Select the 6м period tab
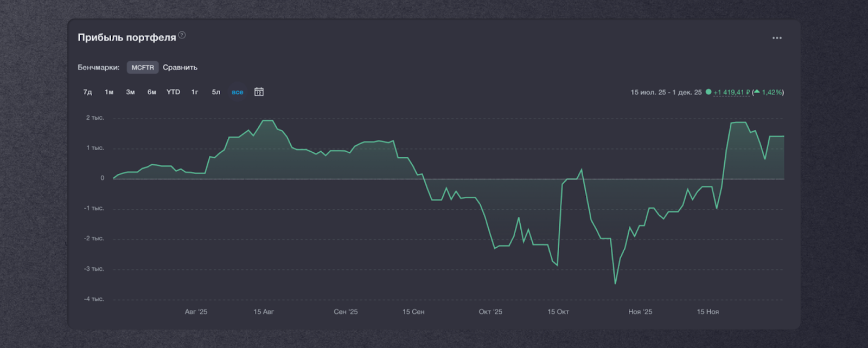Viewport: 868px width, 348px height. click(152, 92)
